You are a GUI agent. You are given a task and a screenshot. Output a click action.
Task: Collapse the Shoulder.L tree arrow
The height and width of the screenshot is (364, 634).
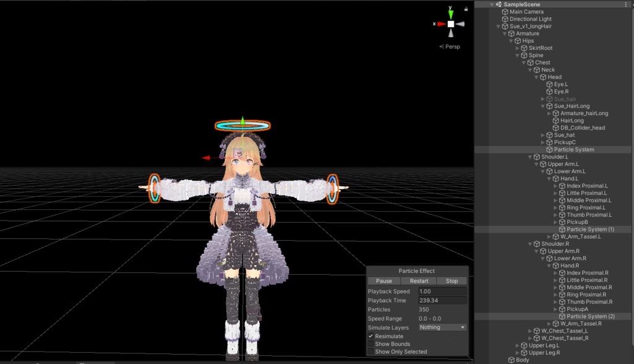pos(530,157)
